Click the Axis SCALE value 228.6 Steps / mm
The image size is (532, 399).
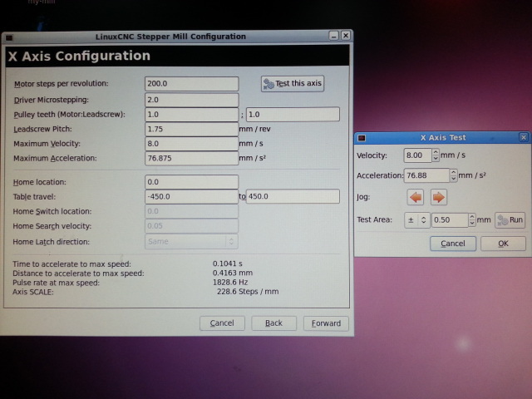coord(248,292)
